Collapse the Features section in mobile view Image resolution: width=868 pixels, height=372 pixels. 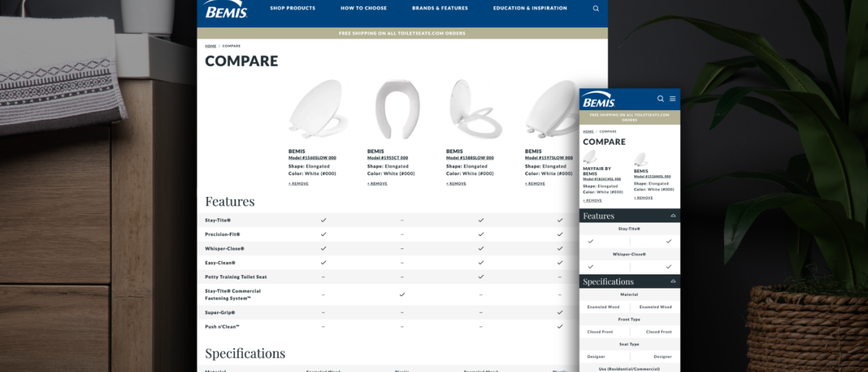pos(673,216)
